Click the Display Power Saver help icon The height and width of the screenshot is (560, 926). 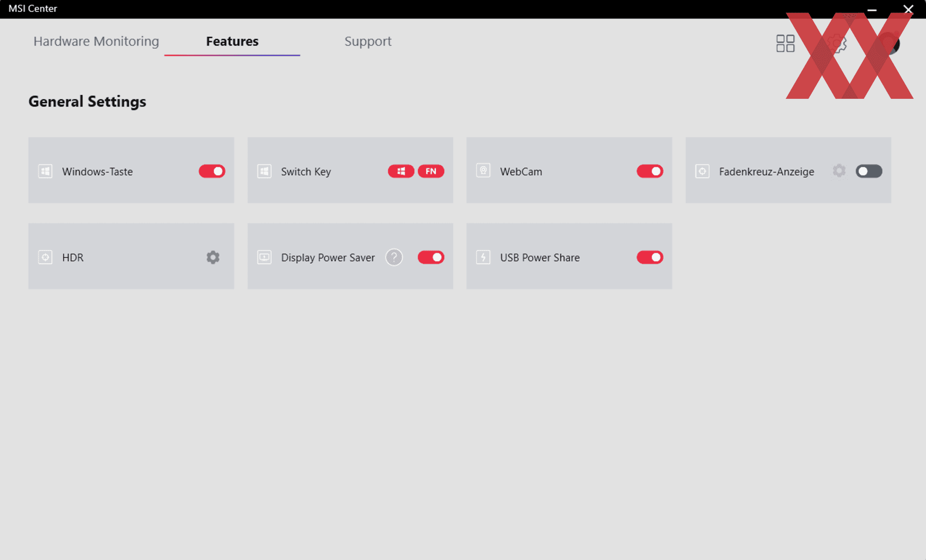point(394,257)
